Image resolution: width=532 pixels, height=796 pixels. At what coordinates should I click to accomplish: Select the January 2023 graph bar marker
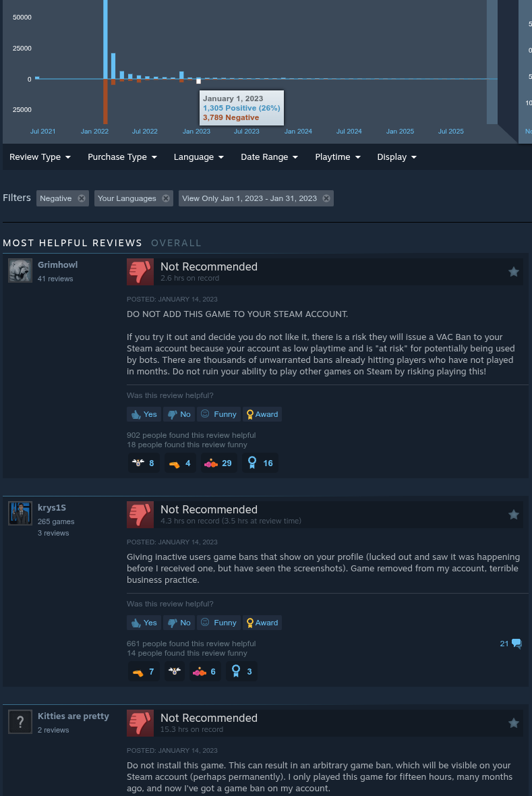[x=198, y=81]
